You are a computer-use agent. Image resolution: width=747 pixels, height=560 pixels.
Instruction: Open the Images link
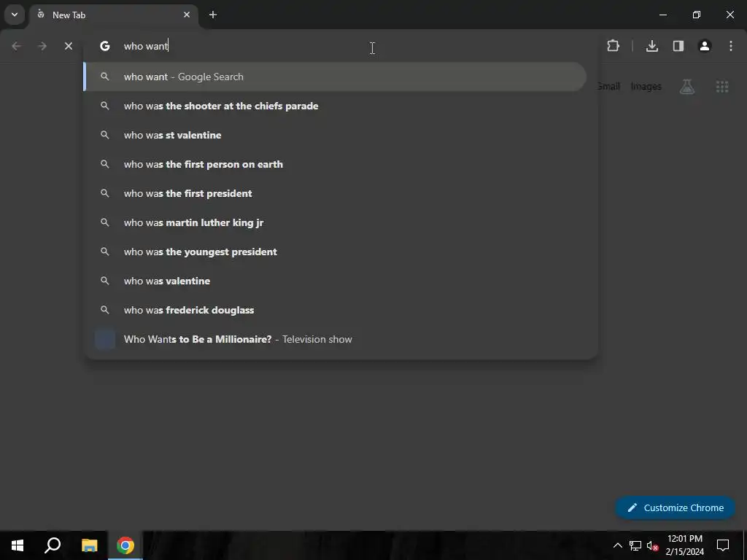(x=646, y=87)
